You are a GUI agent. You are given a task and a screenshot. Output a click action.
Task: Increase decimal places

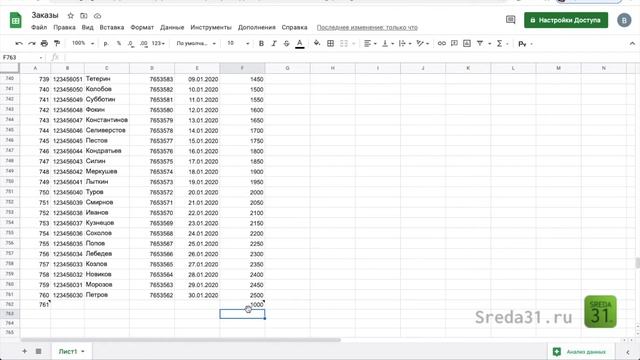point(144,43)
